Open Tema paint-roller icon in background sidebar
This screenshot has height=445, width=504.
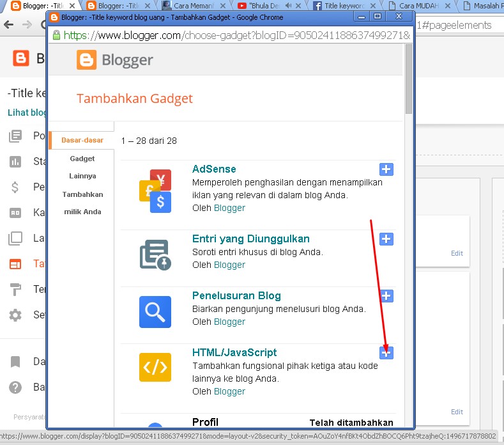pos(15,289)
